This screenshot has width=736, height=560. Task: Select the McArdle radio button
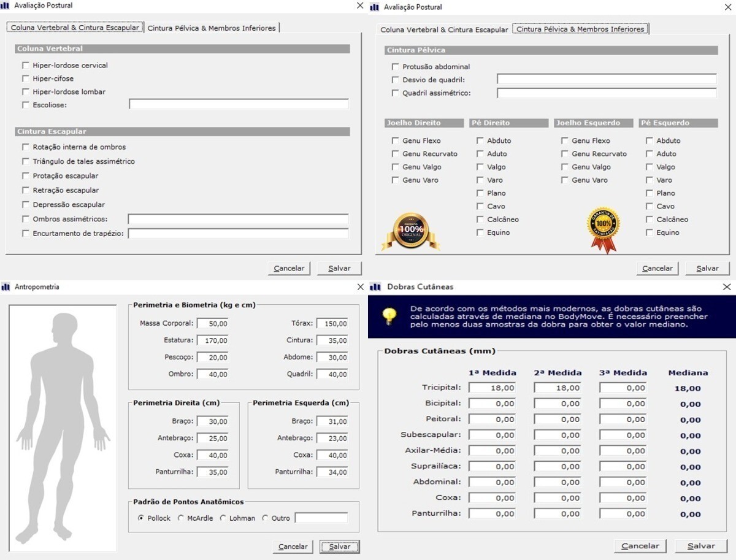[x=181, y=518]
